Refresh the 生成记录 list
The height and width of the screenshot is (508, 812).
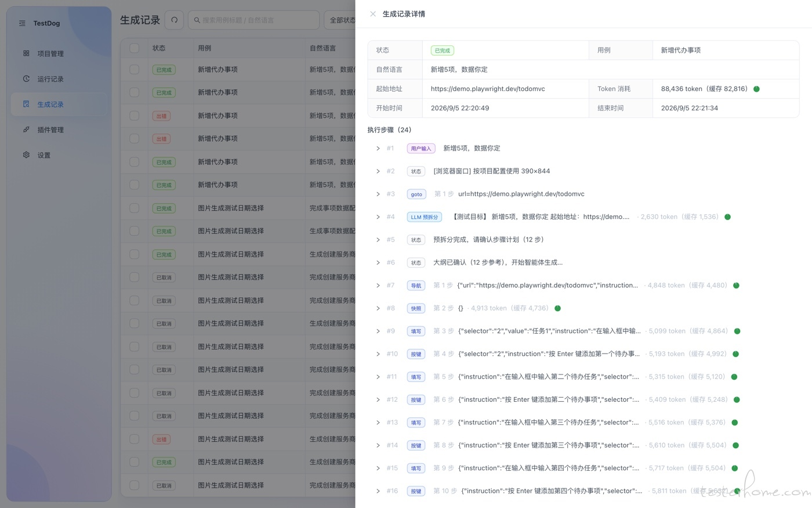(x=174, y=20)
